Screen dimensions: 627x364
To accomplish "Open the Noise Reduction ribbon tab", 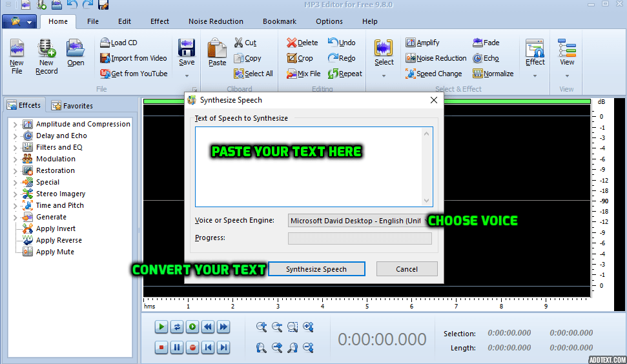I will pyautogui.click(x=216, y=21).
